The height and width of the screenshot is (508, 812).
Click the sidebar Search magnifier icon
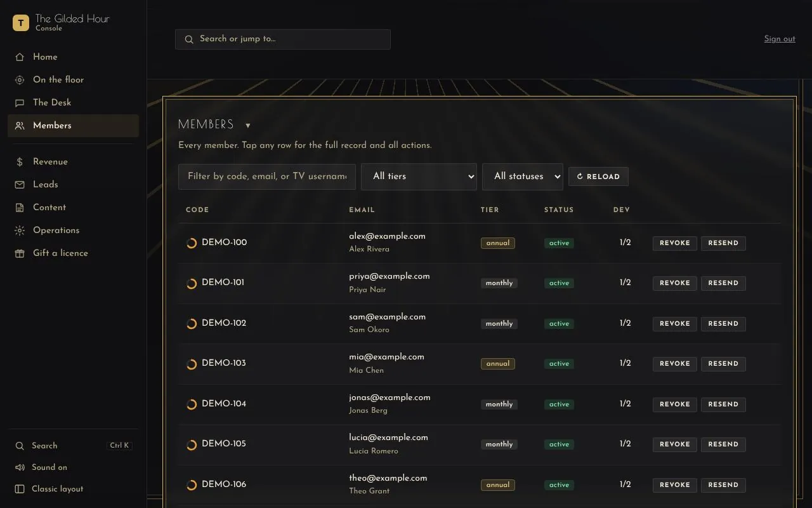pyautogui.click(x=20, y=446)
